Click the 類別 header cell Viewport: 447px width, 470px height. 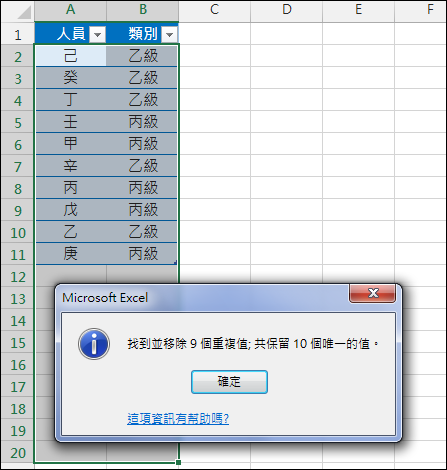click(x=143, y=34)
